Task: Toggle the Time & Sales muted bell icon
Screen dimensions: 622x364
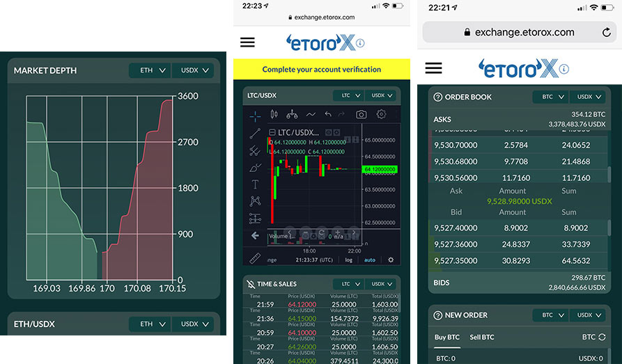Action: [x=250, y=284]
